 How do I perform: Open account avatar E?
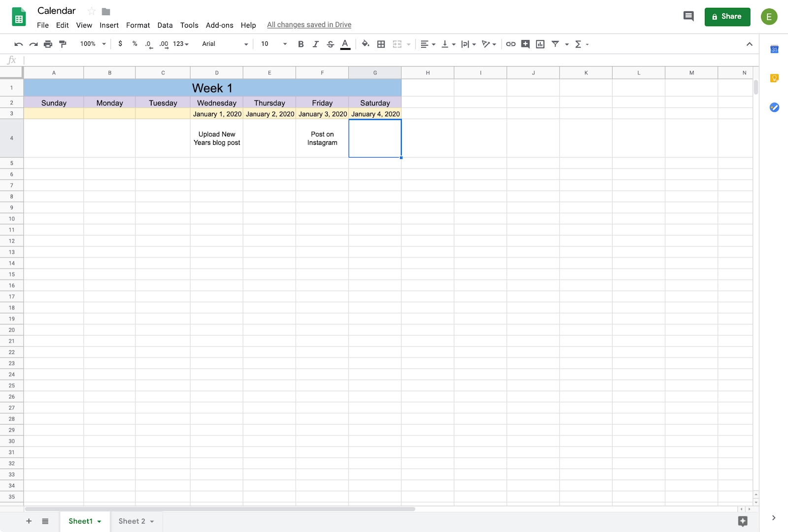coord(769,17)
